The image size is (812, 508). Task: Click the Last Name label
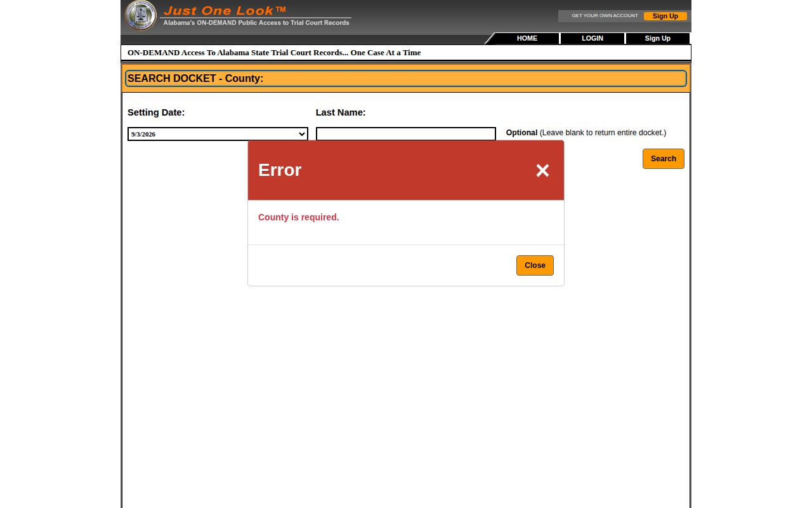point(341,112)
